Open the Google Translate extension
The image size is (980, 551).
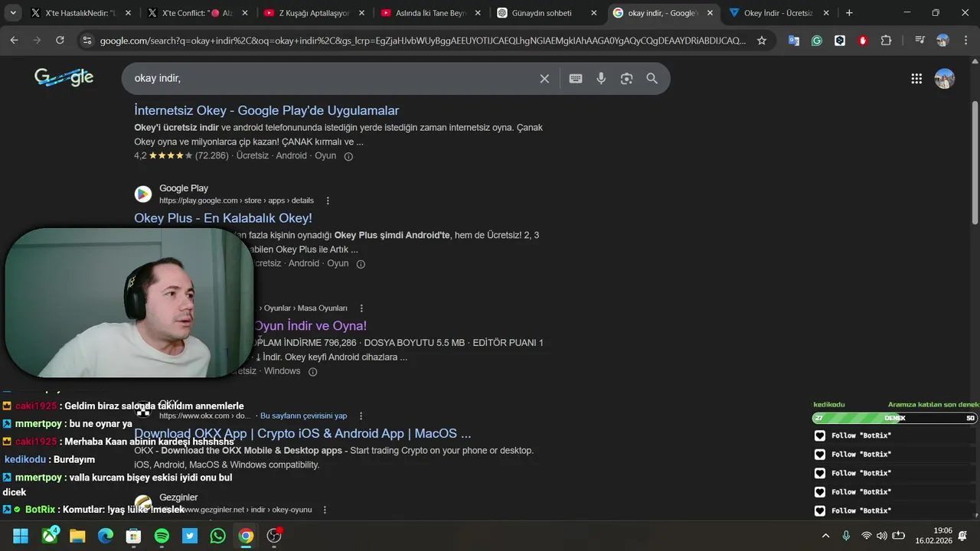pos(794,41)
